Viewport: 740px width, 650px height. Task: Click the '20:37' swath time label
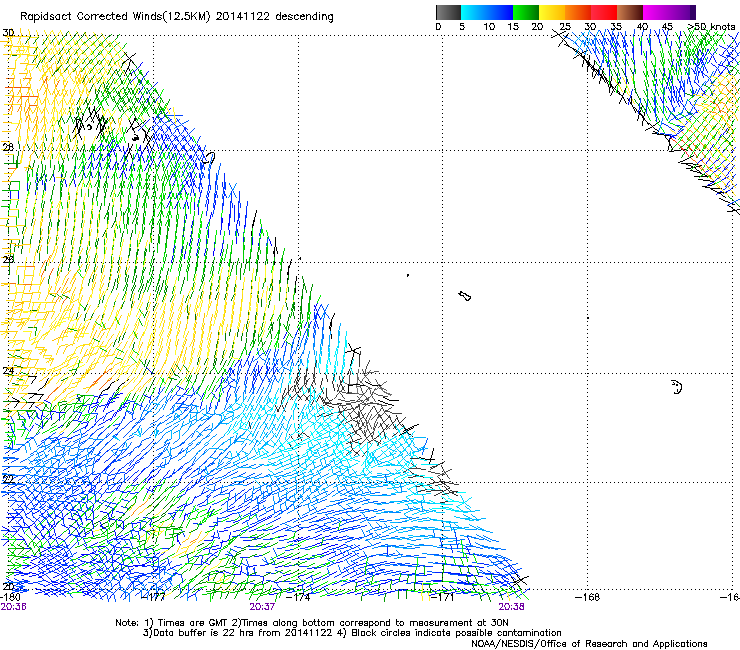[262, 607]
